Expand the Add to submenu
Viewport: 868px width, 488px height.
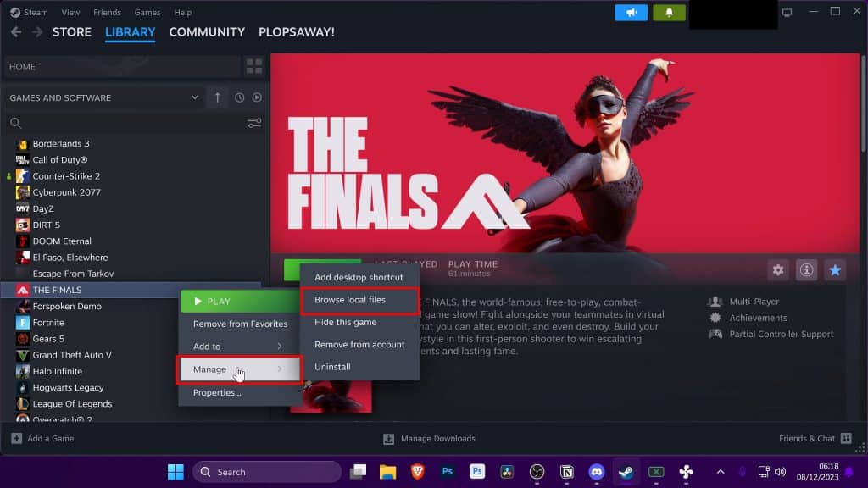point(240,347)
